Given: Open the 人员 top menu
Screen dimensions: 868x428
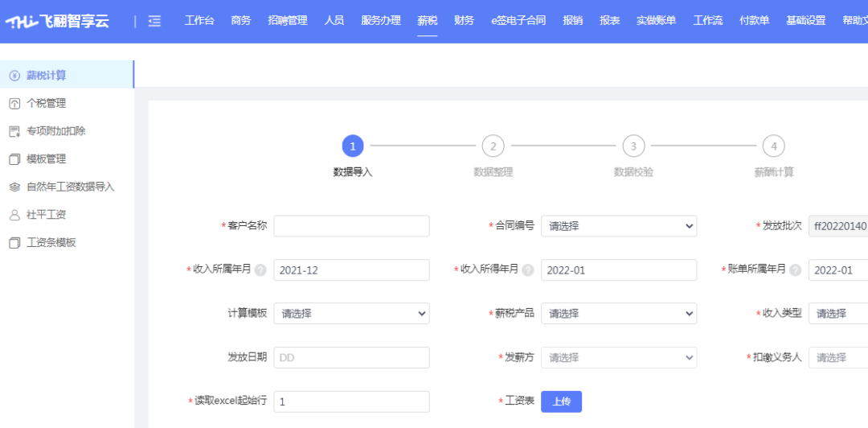Looking at the screenshot, I should tap(334, 21).
